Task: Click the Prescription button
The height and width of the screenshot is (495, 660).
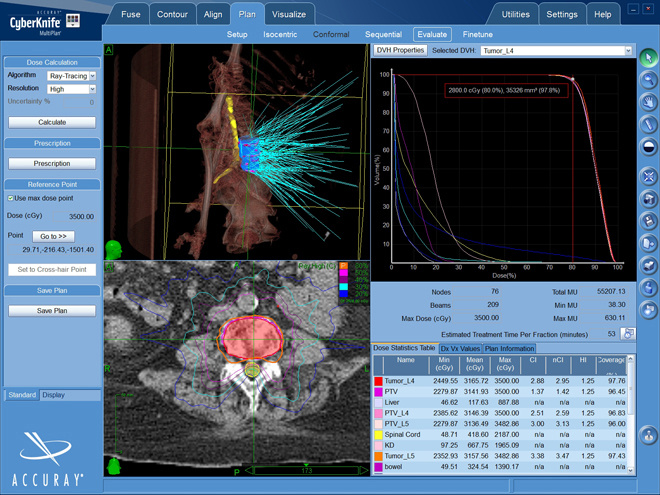Action: pyautogui.click(x=52, y=163)
